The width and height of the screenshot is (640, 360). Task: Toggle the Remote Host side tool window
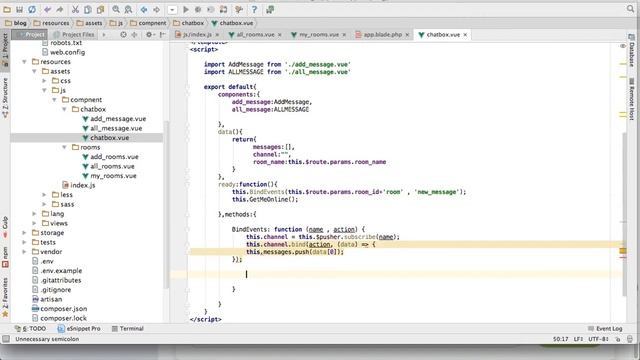coord(631,99)
